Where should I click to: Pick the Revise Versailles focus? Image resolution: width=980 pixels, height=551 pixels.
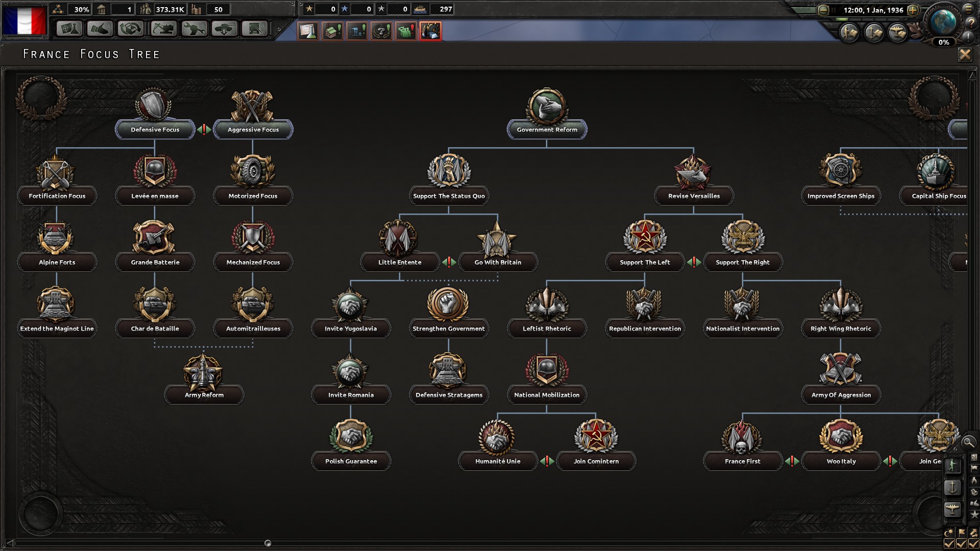(694, 196)
